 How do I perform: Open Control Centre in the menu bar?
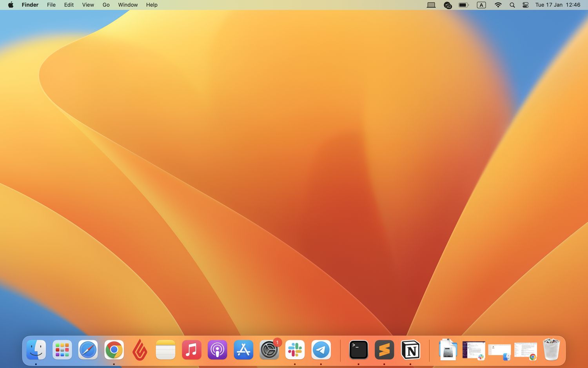(525, 5)
